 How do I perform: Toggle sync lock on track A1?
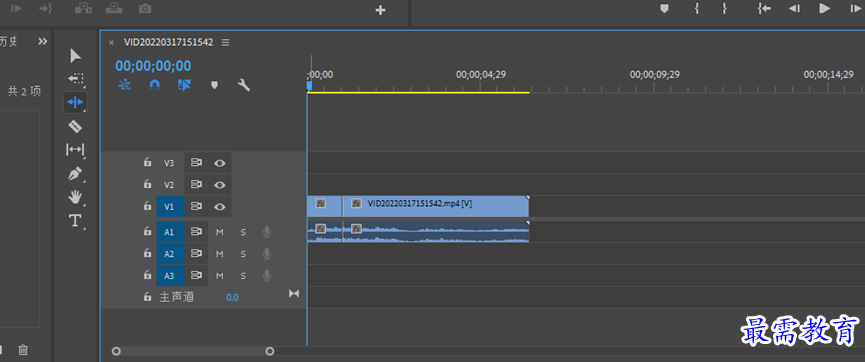196,232
